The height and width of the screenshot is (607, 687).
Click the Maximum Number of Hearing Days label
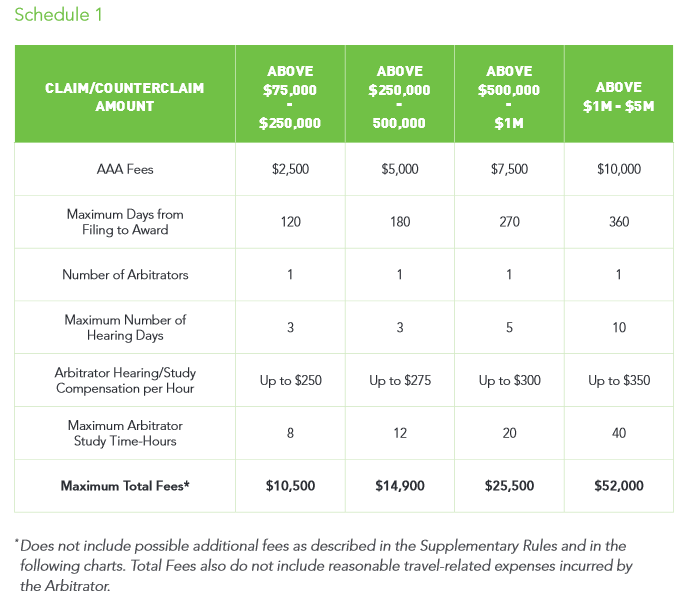coord(125,328)
